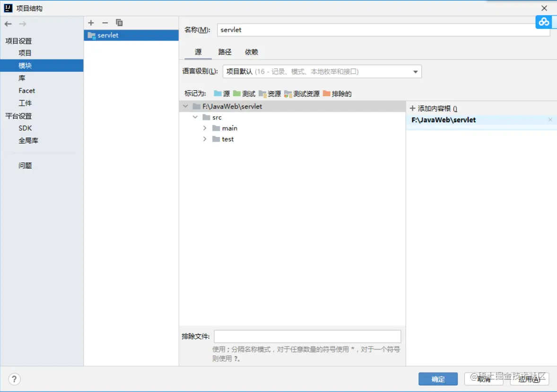
Task: Expand the main folder node
Action: 205,128
